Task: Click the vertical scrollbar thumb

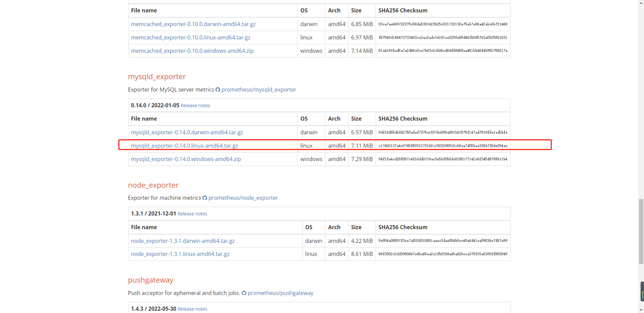Action: (x=641, y=231)
